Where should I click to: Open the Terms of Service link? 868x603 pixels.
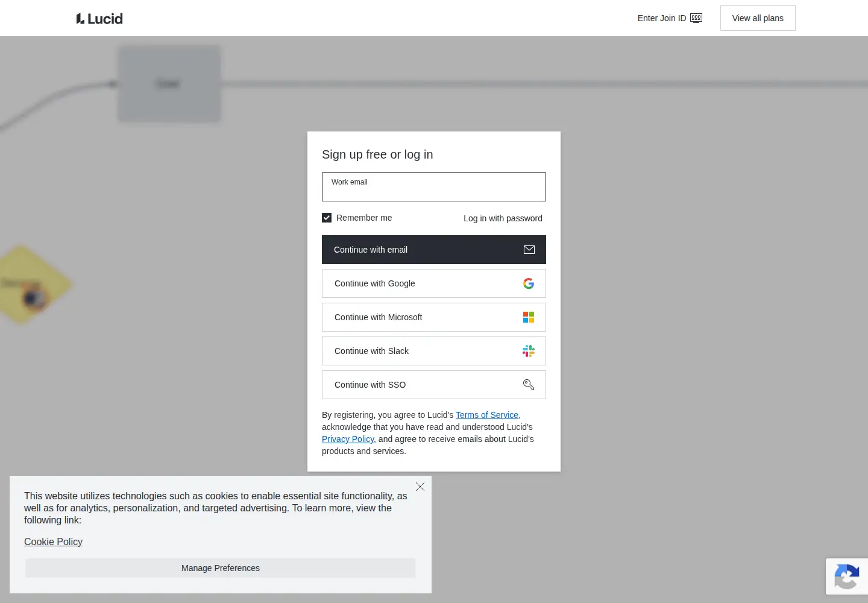[487, 415]
